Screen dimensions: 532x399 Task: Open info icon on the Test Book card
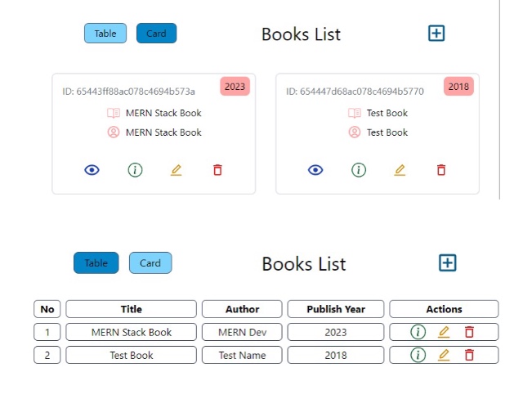point(358,170)
